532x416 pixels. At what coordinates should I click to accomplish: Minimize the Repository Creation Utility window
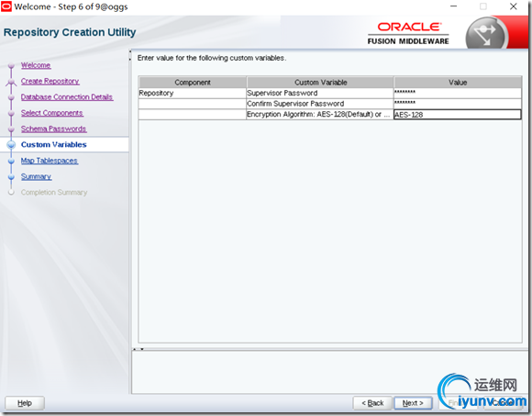453,6
